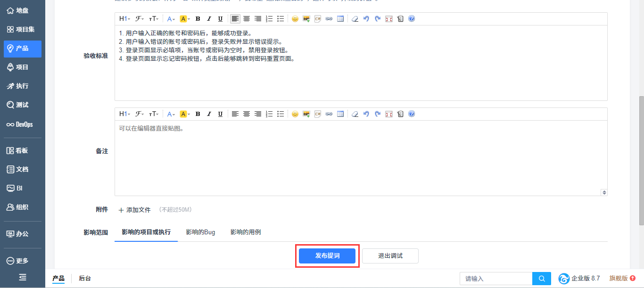
Task: Insert table in 备注 editor toolbar
Action: [x=340, y=114]
